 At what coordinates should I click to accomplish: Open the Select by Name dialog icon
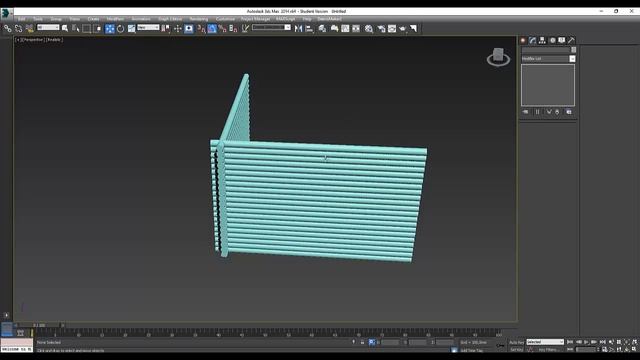pos(76,29)
